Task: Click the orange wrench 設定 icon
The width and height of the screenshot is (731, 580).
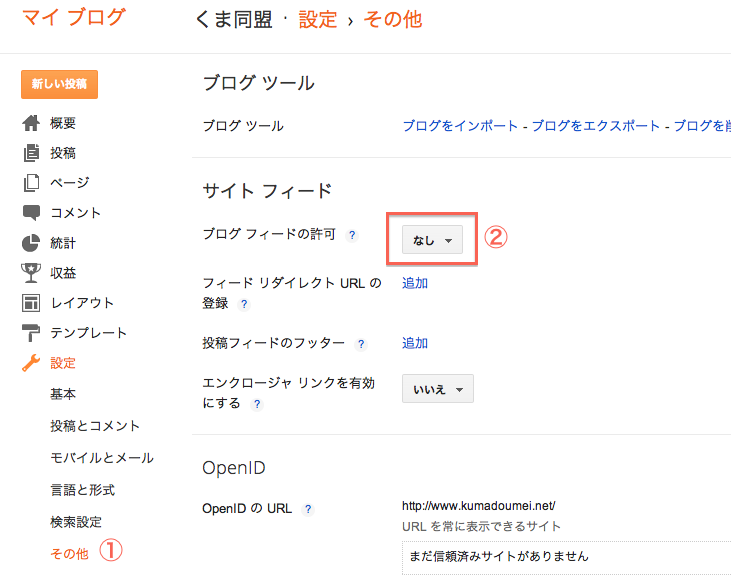Action: [x=31, y=363]
